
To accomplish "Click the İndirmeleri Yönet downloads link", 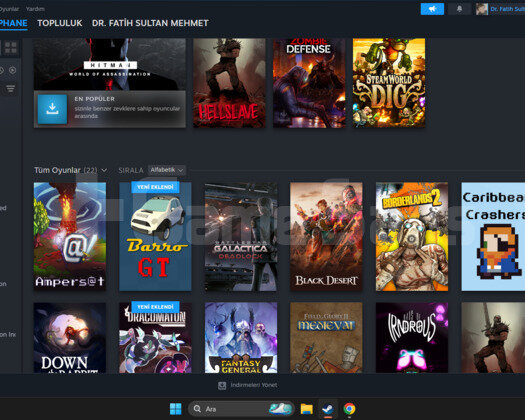I will tap(254, 385).
